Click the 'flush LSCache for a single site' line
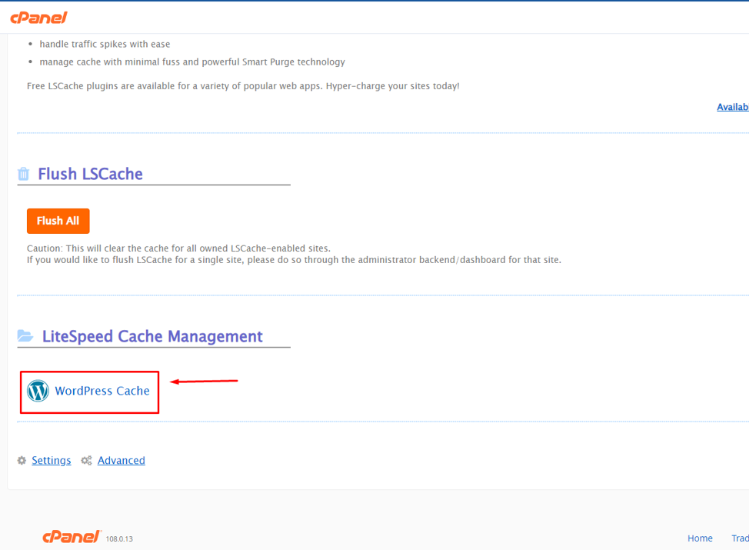This screenshot has width=756, height=550. click(x=294, y=260)
